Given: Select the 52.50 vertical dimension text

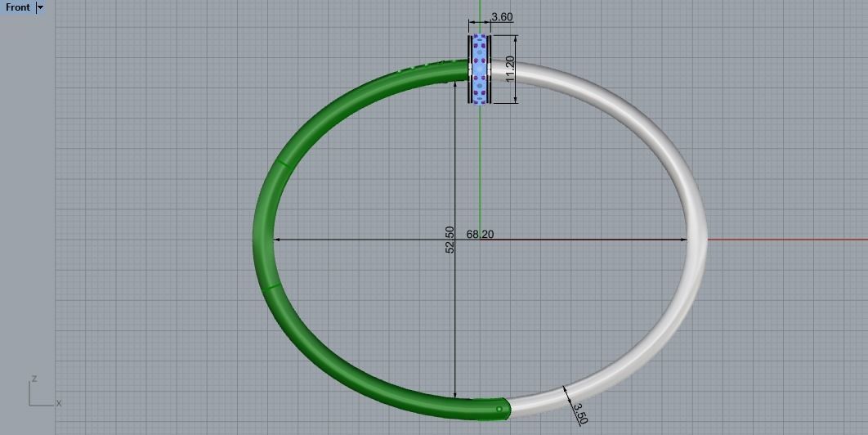Looking at the screenshot, I should 450,240.
